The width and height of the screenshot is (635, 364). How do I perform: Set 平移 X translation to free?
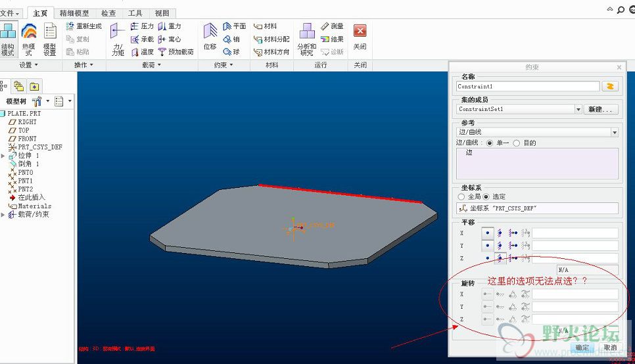pos(488,233)
